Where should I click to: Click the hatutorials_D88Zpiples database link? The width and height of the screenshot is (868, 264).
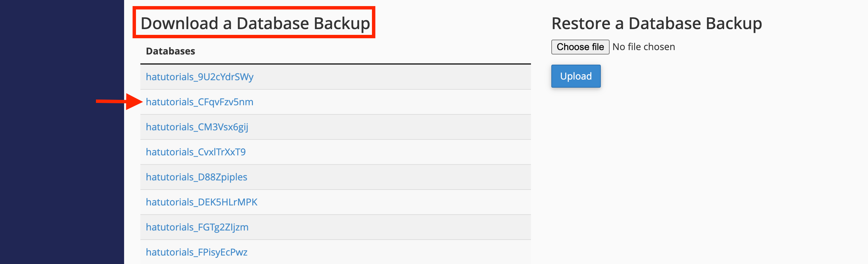196,177
